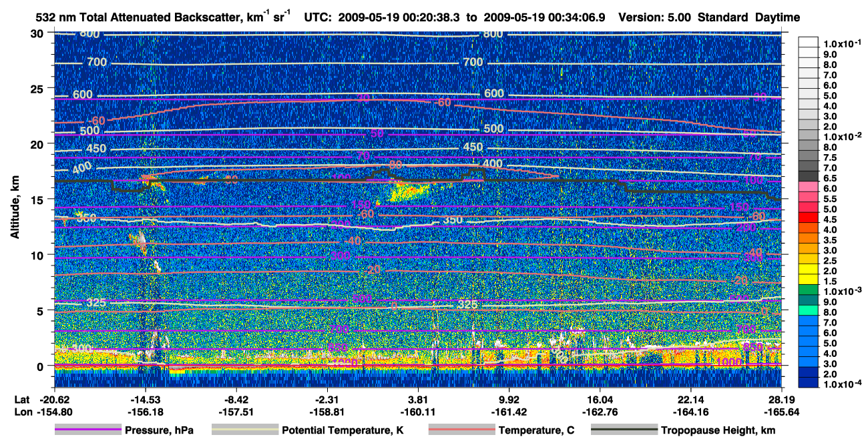Click the word 'Daytime' in the header
Screen dimensions: 868x445
tap(777, 17)
